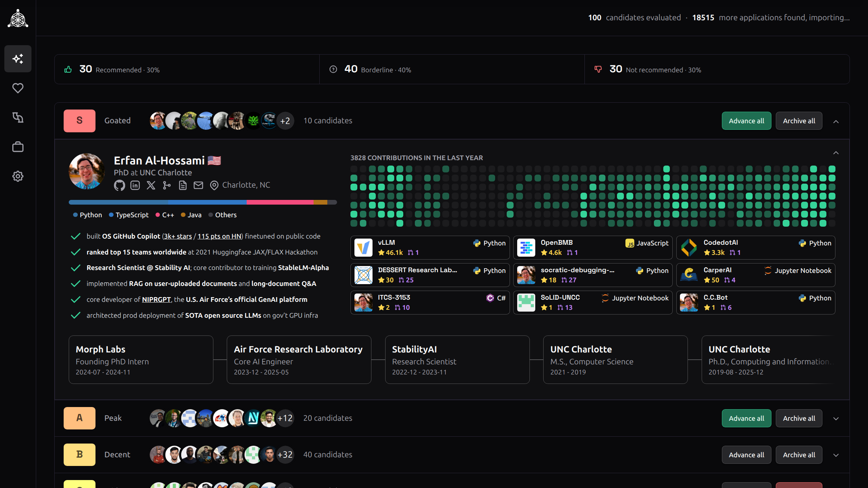Image resolution: width=868 pixels, height=488 pixels.
Task: Open the 3k+ stars link
Action: click(x=178, y=236)
